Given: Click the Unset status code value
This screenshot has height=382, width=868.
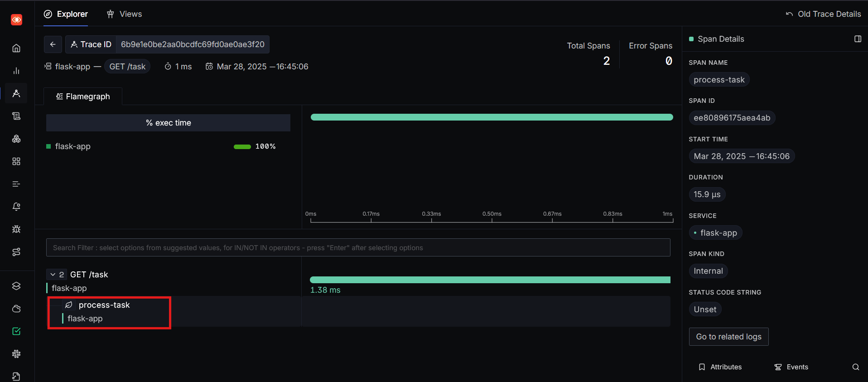Looking at the screenshot, I should tap(705, 309).
